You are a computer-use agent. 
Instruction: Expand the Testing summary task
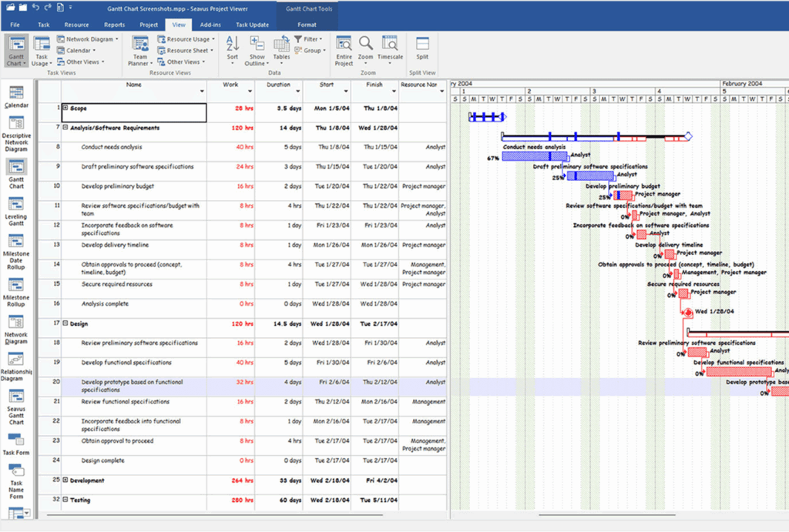pyautogui.click(x=65, y=500)
